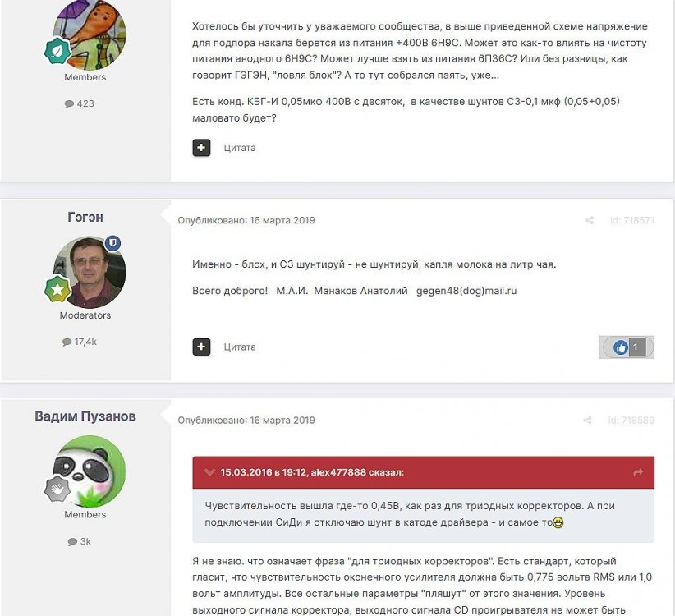Open the quoted post via the arrow in the red header
This screenshot has height=616, width=675.
[x=638, y=472]
